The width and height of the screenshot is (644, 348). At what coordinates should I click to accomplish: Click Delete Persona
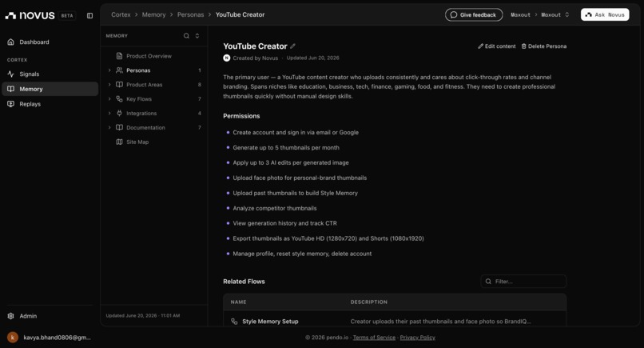coord(544,46)
